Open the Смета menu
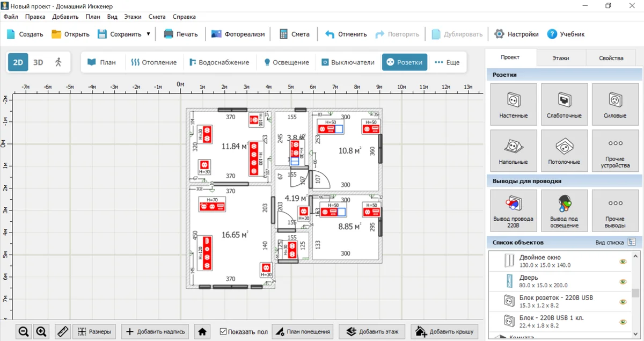Image resolution: width=644 pixels, height=341 pixels. click(x=157, y=17)
